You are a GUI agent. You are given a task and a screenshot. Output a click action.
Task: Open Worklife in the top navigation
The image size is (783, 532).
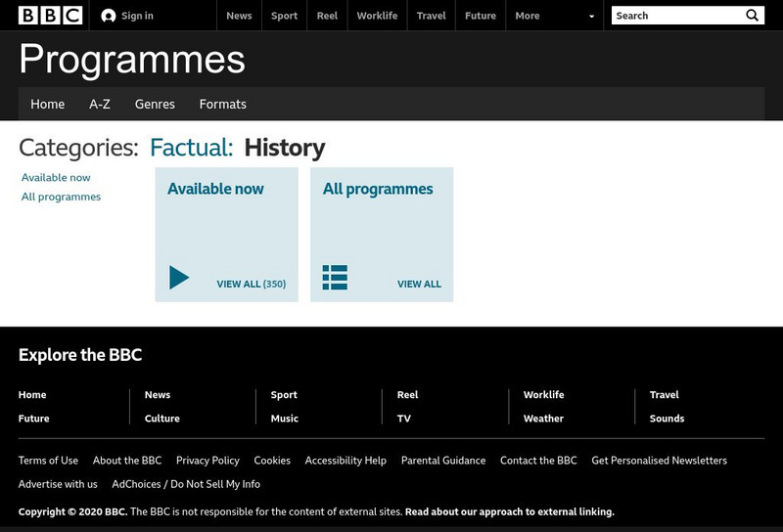click(x=377, y=16)
